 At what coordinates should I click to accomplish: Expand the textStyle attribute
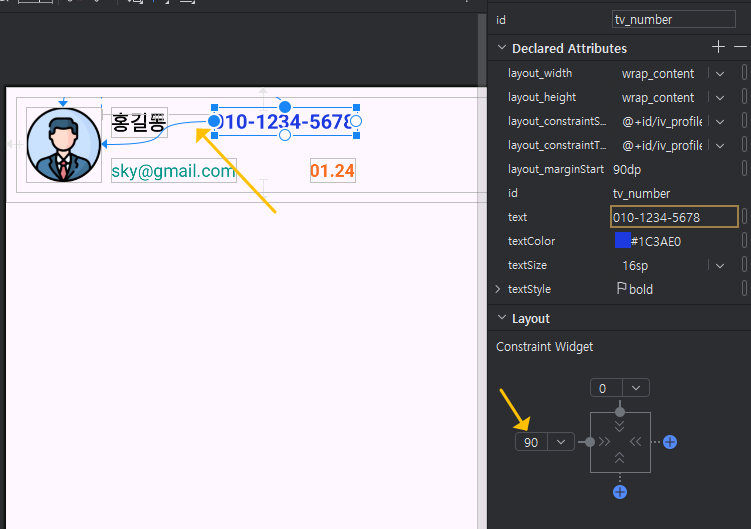click(498, 289)
